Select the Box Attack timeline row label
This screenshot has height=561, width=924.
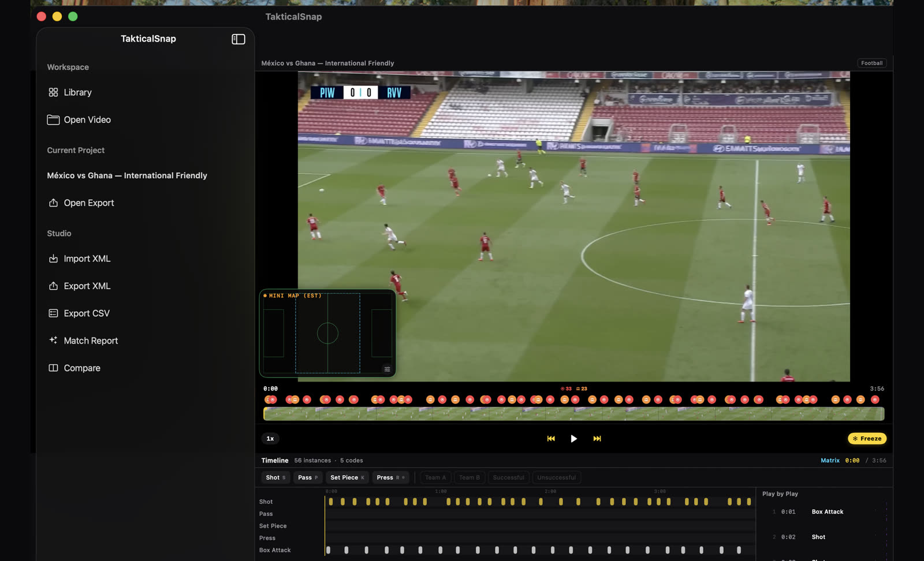(275, 550)
